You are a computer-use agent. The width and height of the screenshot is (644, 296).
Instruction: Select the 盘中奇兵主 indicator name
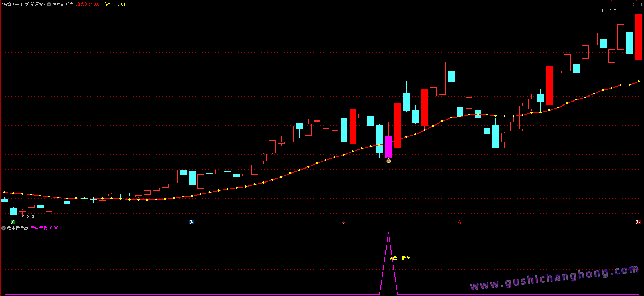tap(63, 4)
